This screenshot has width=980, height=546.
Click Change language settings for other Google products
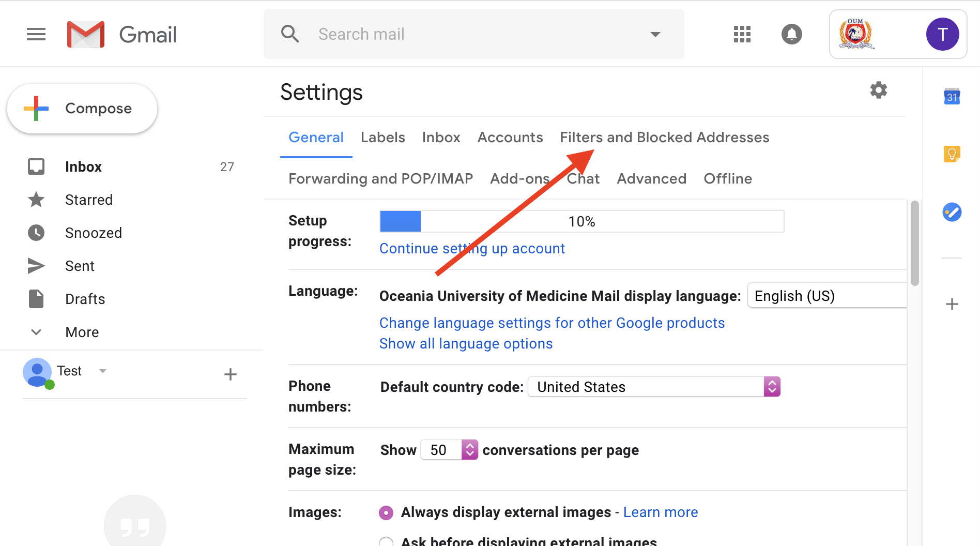552,323
